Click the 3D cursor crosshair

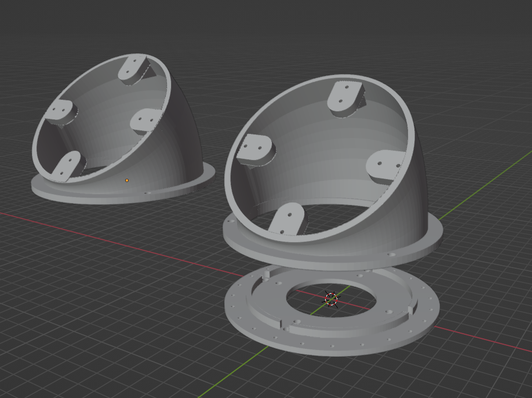point(331,299)
